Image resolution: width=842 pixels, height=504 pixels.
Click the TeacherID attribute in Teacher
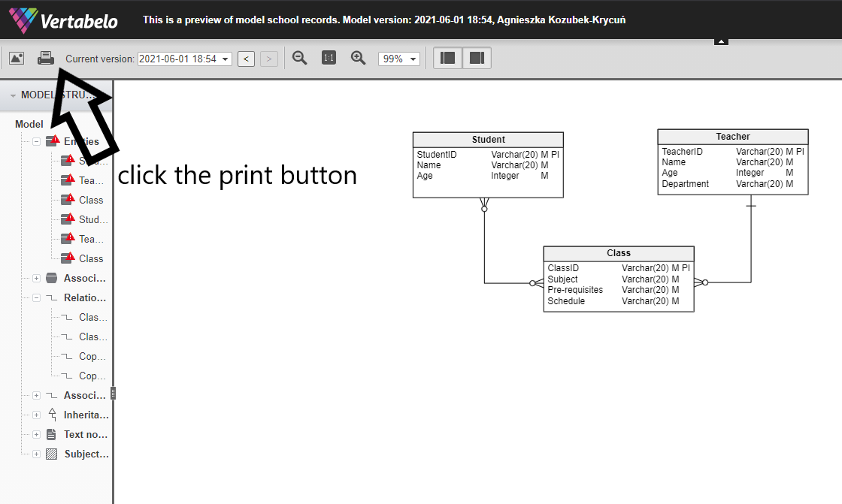tap(682, 152)
